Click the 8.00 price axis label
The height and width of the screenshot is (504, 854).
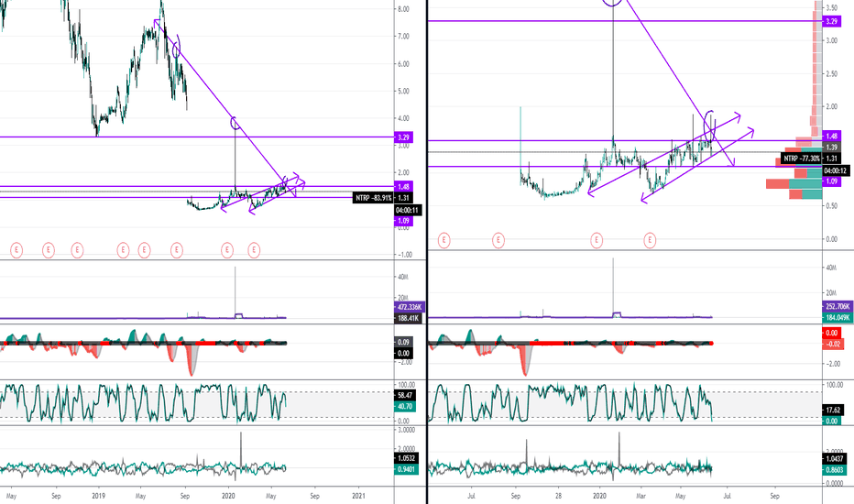coord(403,9)
